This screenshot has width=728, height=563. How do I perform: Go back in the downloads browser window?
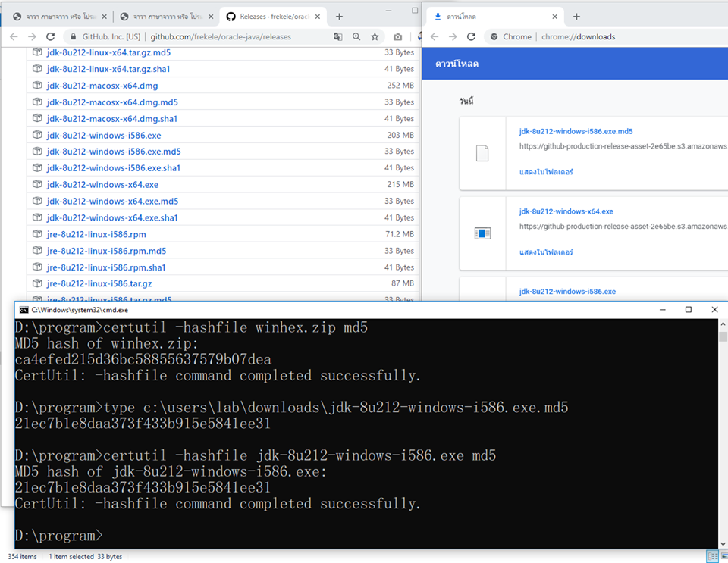click(x=435, y=36)
